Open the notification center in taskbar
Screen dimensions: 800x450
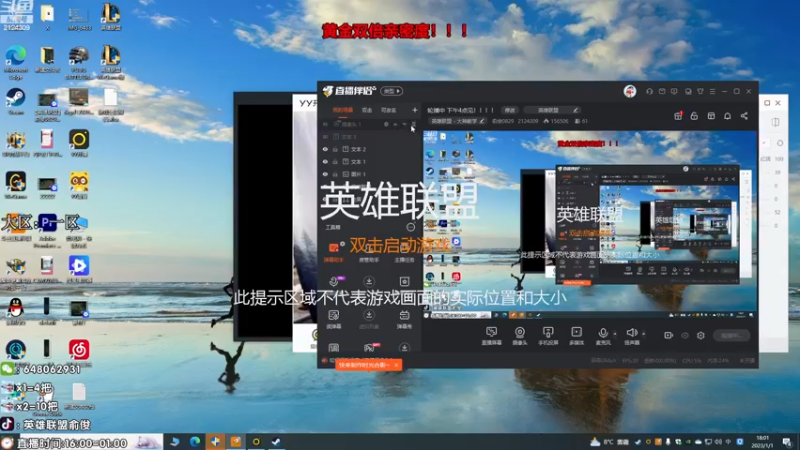tap(787, 442)
